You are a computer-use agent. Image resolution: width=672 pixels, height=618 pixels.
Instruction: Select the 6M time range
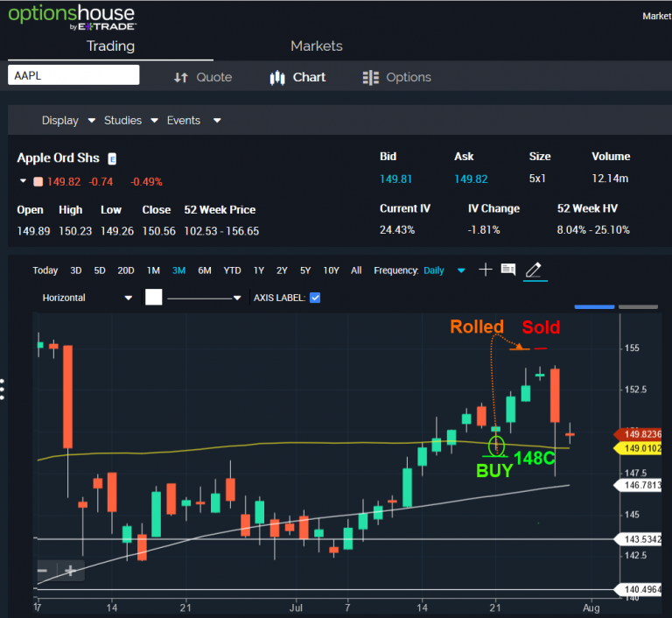(205, 270)
